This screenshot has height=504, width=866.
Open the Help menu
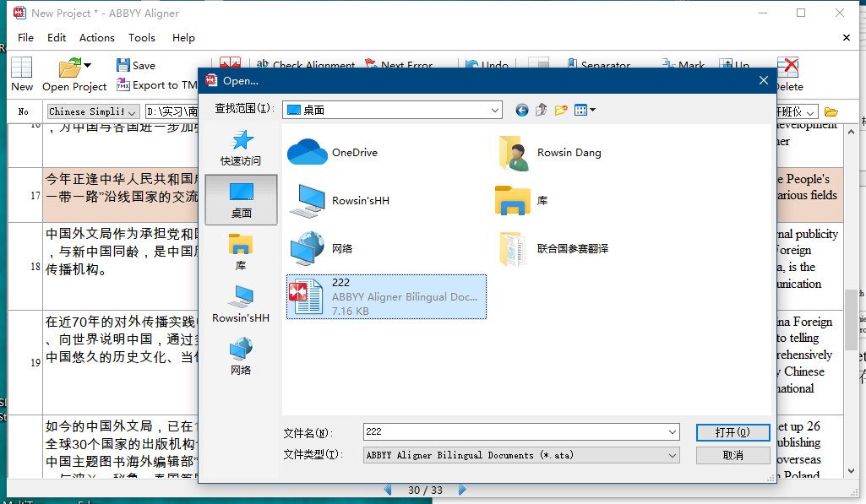[x=183, y=37]
